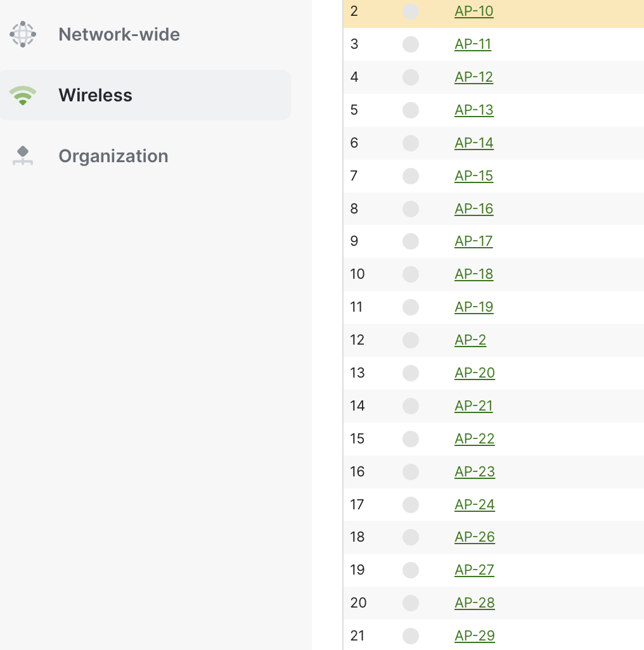
Task: Open the Network-wide menu
Action: point(119,34)
